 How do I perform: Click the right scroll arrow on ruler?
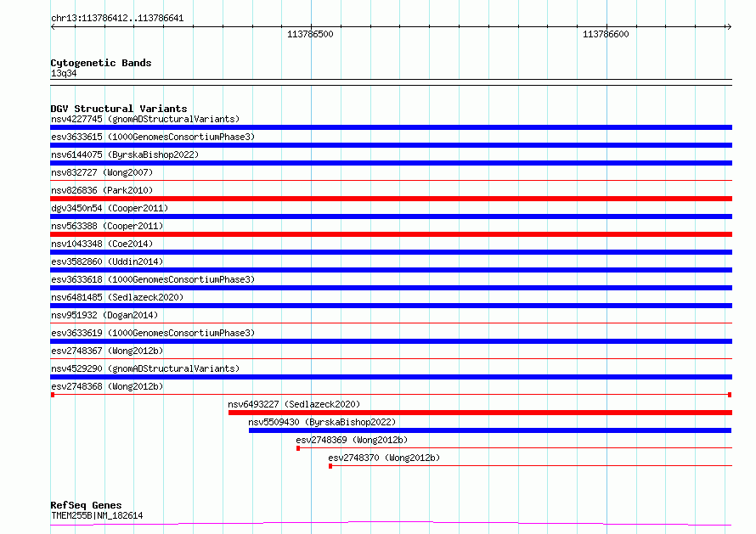729,26
